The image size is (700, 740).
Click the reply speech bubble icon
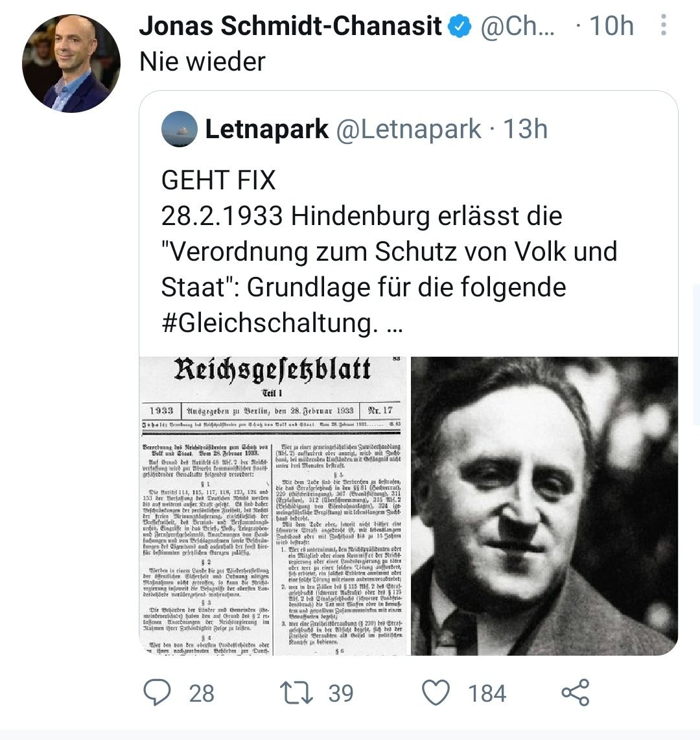(157, 692)
